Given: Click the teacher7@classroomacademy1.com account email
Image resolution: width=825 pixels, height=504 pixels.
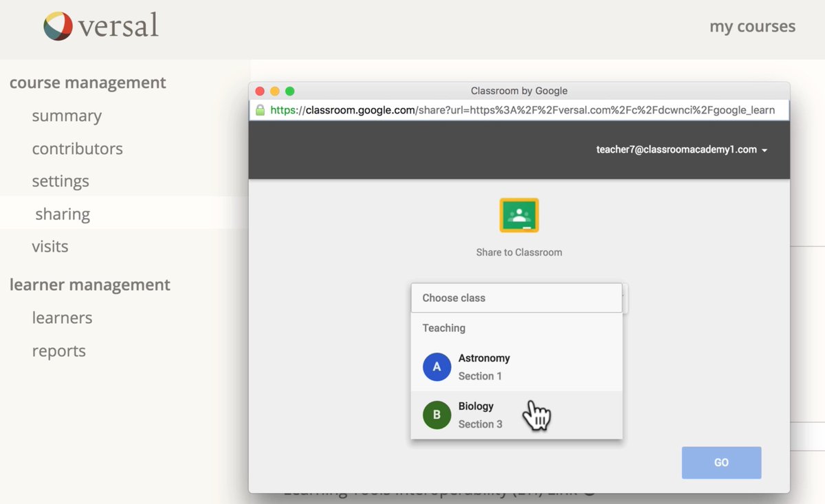Looking at the screenshot, I should coord(676,149).
